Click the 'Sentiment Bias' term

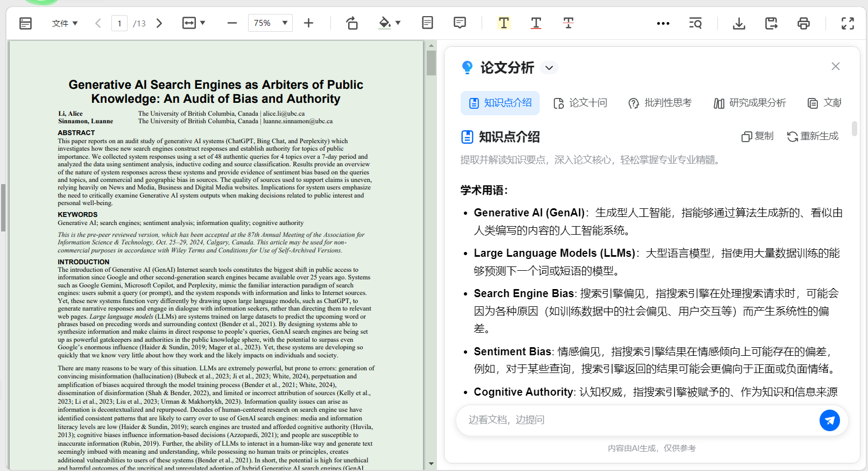(512, 352)
